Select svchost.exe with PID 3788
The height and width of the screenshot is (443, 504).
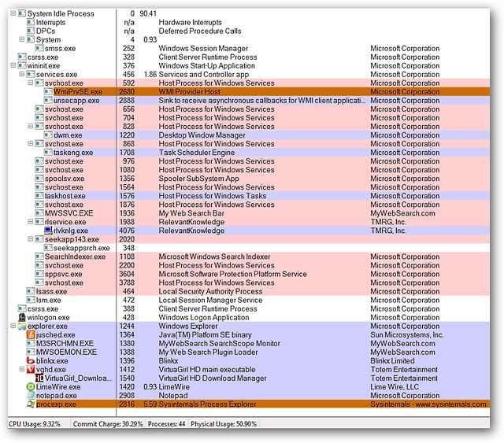click(249, 282)
